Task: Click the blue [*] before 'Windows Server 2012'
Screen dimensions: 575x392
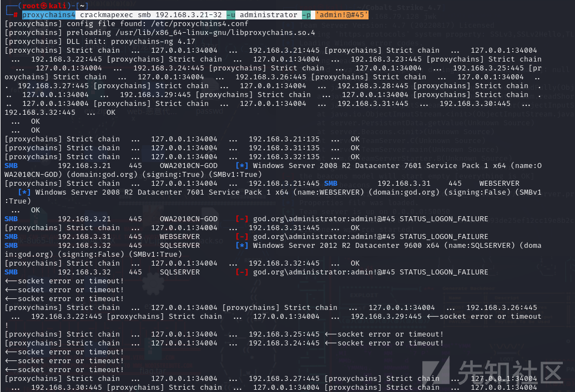Action: pyautogui.click(x=241, y=246)
